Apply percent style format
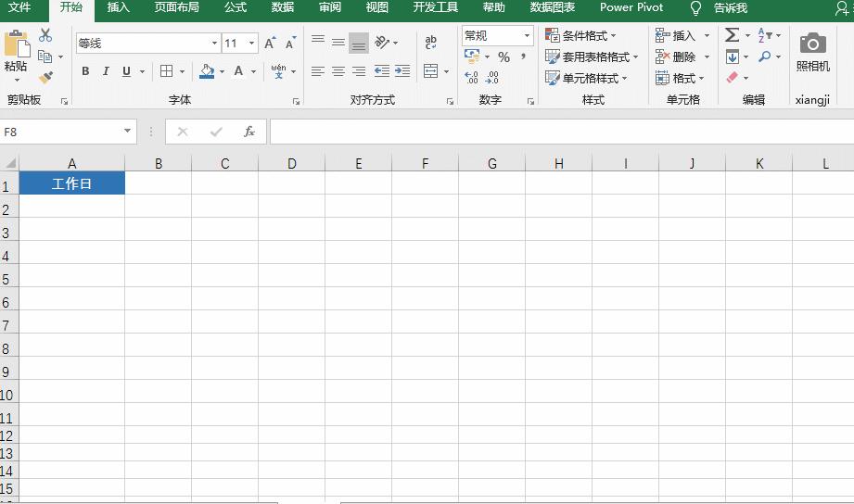This screenshot has height=504, width=854. click(503, 57)
